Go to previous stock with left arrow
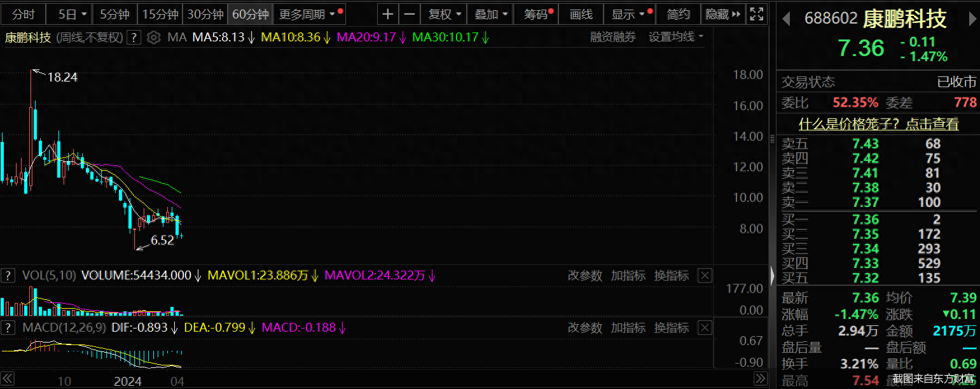The image size is (980, 389). [x=786, y=19]
